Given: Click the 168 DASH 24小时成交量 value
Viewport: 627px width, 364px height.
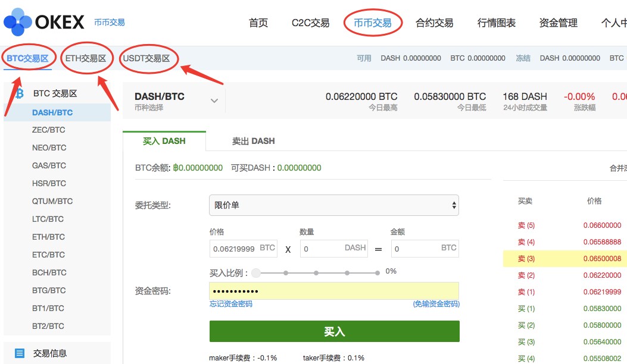Looking at the screenshot, I should tap(525, 97).
